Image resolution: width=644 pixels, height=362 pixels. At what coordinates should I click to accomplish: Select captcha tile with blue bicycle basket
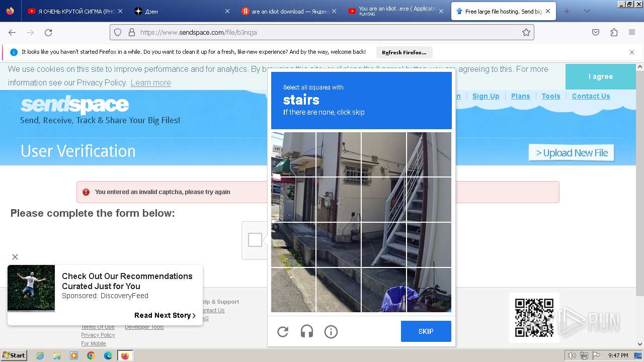[384, 290]
